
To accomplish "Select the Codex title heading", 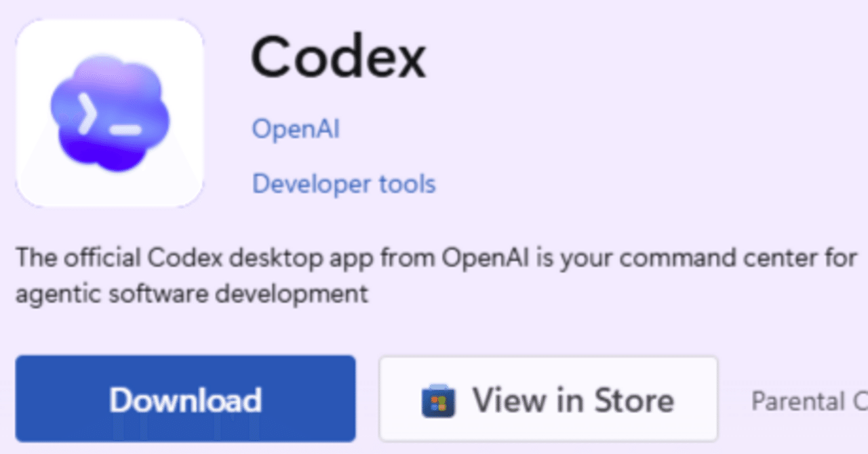I will click(338, 57).
